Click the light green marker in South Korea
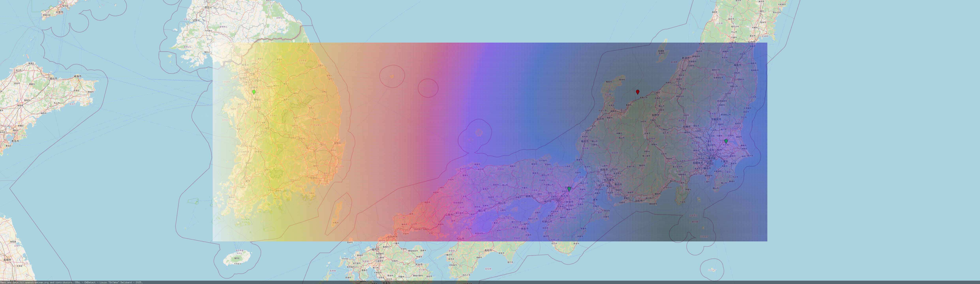Image resolution: width=980 pixels, height=284 pixels. 254,92
